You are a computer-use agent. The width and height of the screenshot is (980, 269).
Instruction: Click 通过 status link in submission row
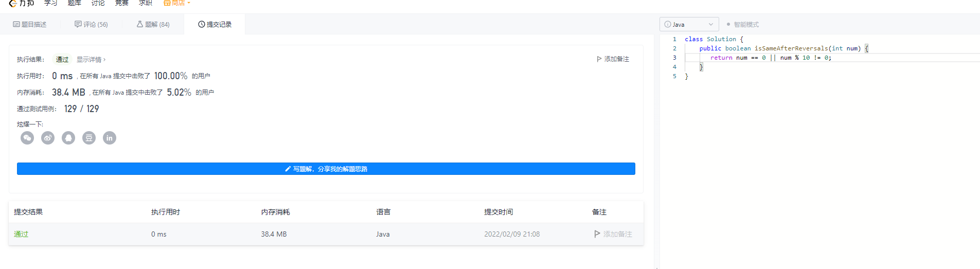click(21, 234)
